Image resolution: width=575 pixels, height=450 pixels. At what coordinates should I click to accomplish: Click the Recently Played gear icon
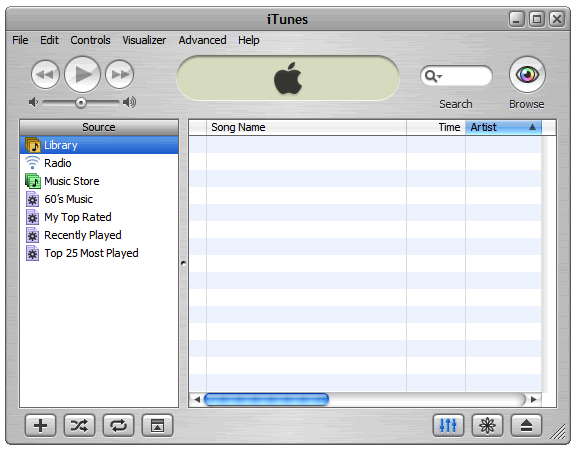click(32, 235)
